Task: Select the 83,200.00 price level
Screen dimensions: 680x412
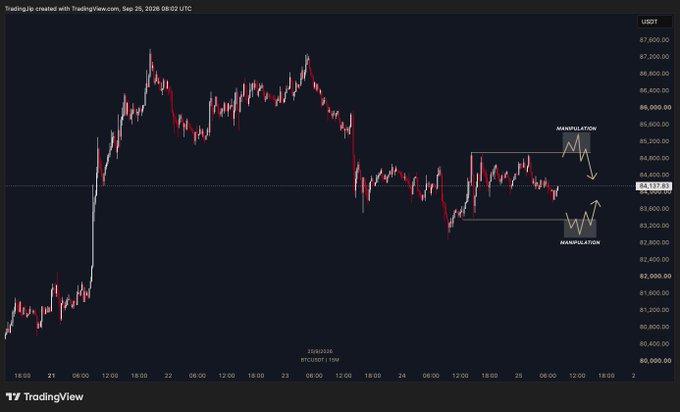Action: tap(654, 226)
